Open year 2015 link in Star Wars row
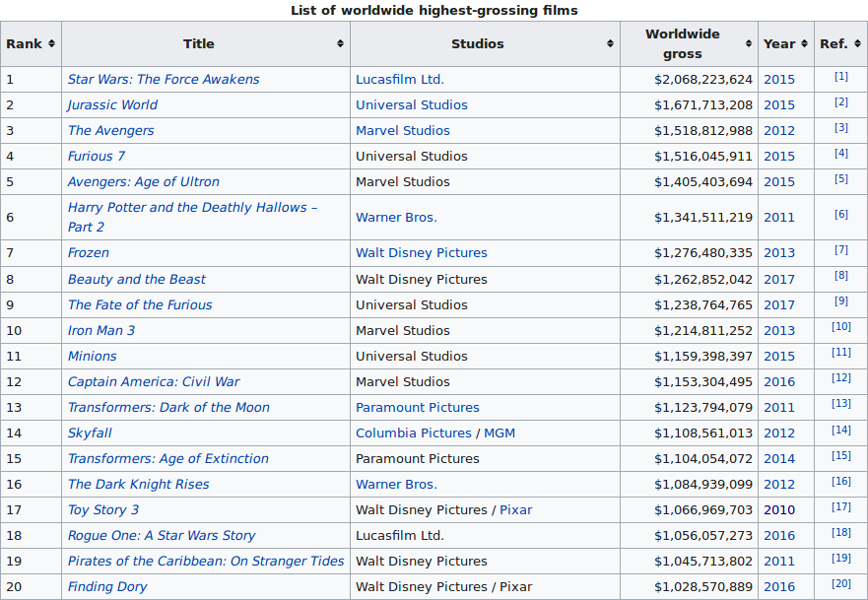The image size is (868, 600). (x=779, y=79)
